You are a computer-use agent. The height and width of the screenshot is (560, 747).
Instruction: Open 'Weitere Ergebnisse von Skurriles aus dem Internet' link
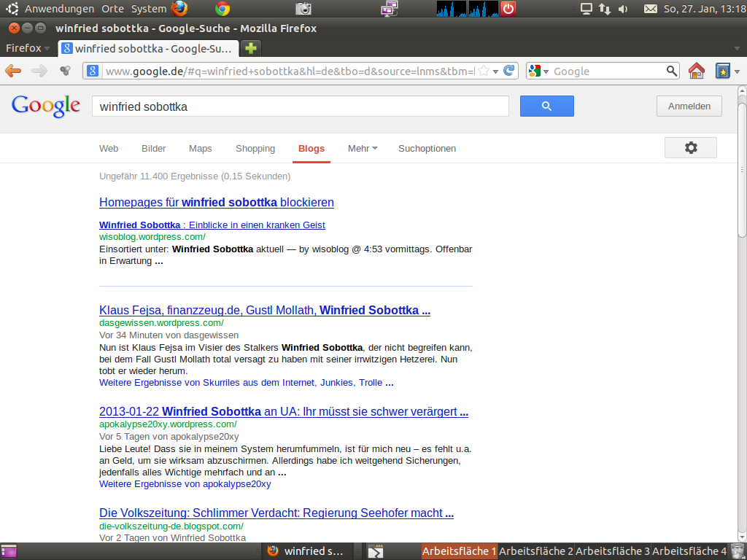point(247,383)
